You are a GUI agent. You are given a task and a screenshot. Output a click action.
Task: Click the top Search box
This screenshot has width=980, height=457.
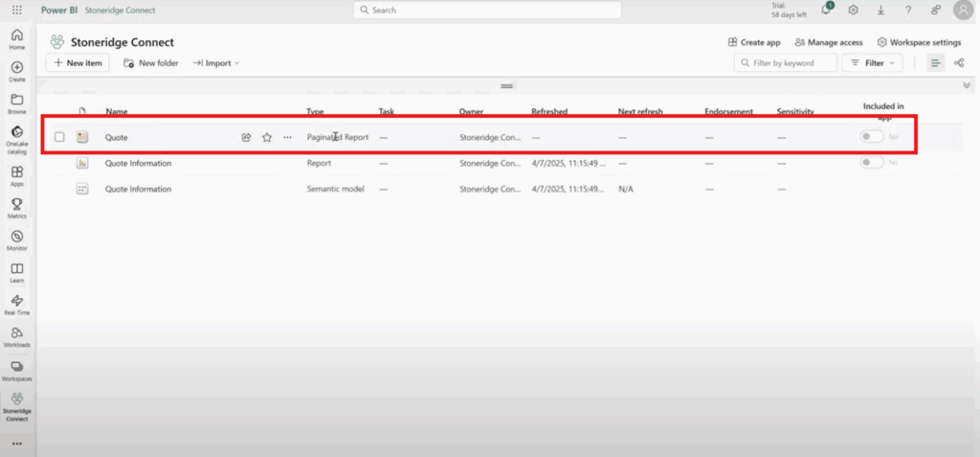[487, 10]
